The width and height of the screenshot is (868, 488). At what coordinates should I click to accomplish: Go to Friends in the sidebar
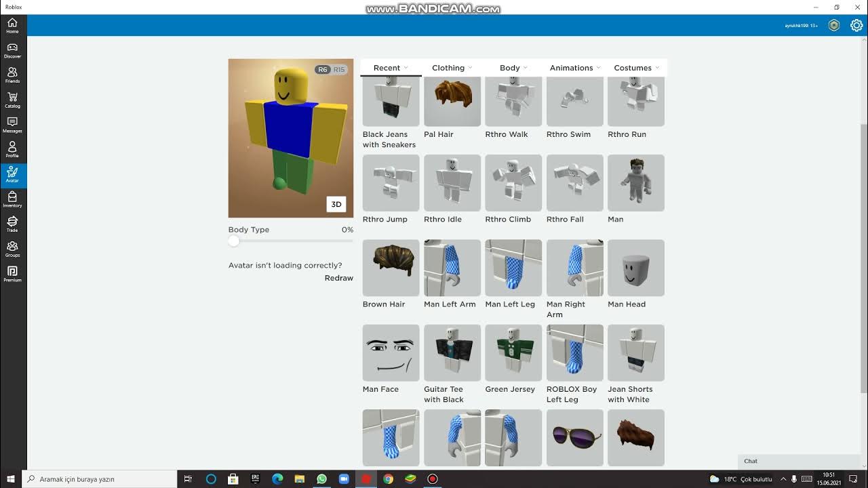(x=12, y=75)
